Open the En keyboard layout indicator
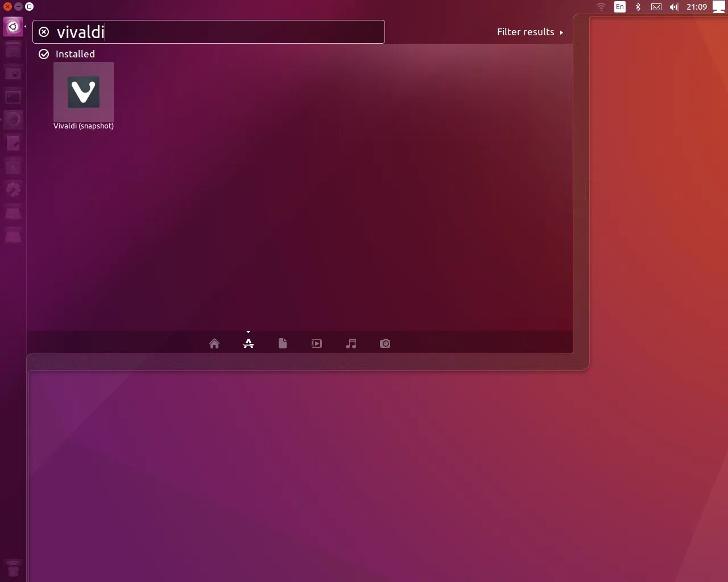Viewport: 728px width, 582px height. point(620,7)
